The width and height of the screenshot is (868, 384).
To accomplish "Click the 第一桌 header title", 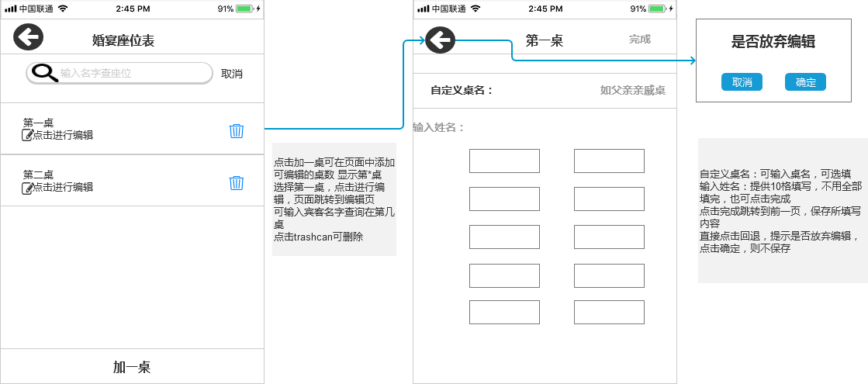I will [x=545, y=40].
